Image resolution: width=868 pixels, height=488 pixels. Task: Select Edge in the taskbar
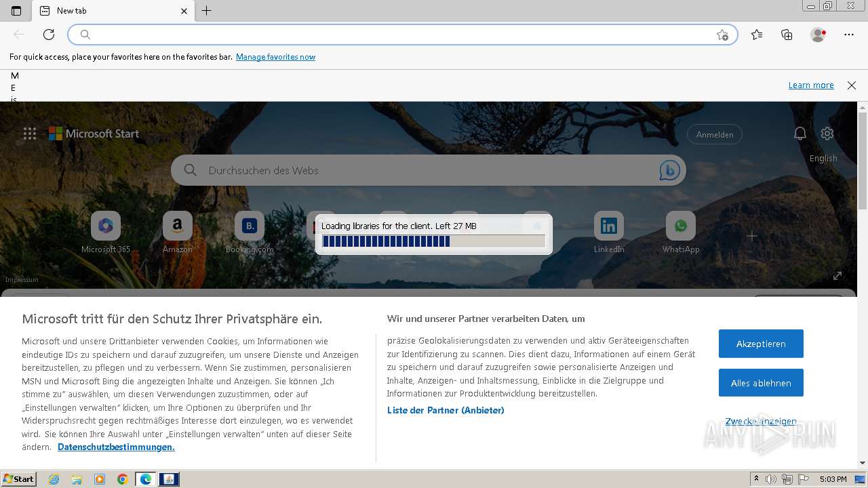146,479
